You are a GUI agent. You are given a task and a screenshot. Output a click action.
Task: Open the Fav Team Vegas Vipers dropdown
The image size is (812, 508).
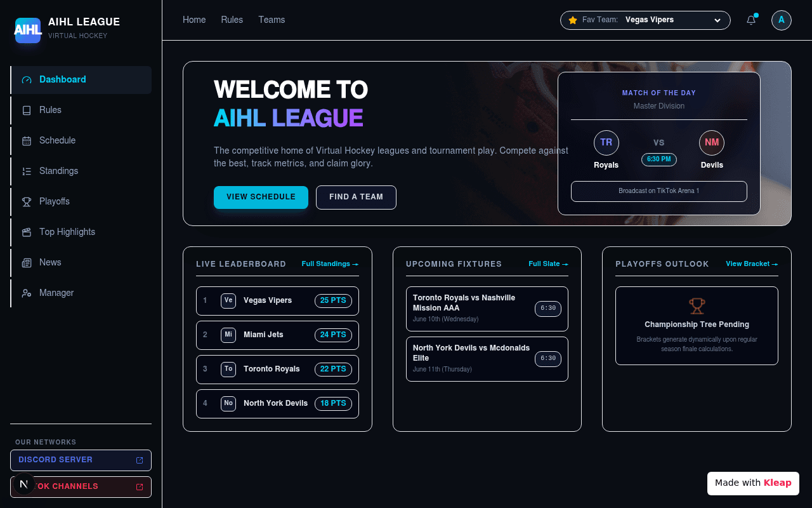pos(645,20)
